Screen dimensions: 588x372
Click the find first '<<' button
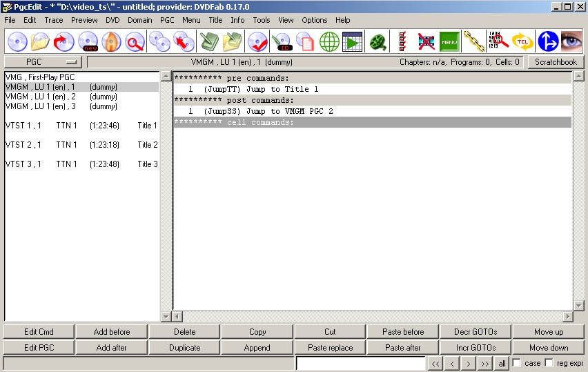(x=435, y=364)
